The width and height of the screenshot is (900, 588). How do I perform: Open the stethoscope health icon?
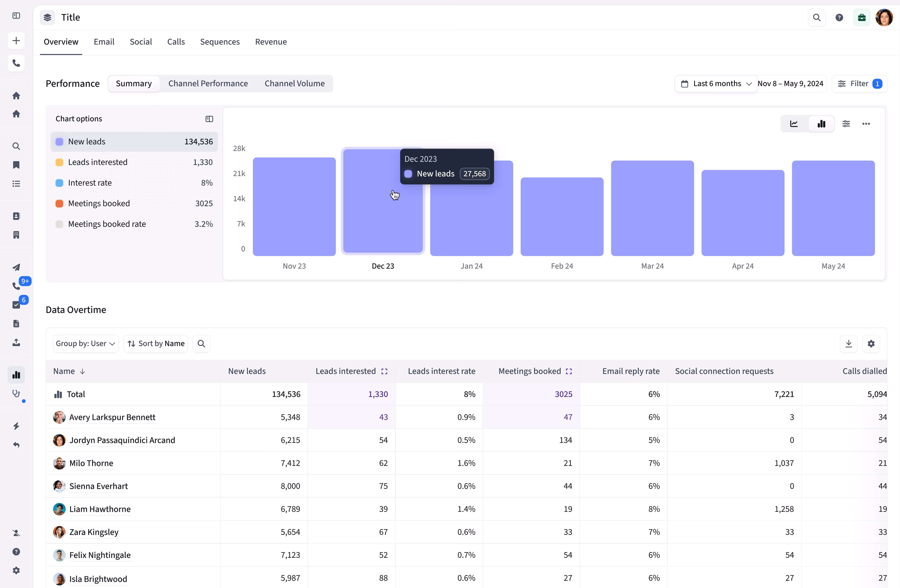(x=16, y=394)
